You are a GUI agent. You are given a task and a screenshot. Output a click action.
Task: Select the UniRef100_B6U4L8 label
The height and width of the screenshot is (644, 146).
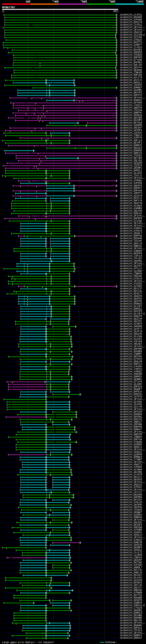point(131,148)
